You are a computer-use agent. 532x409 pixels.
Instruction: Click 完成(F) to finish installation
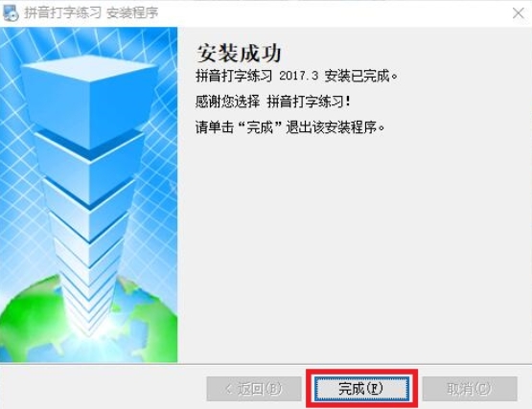(x=361, y=389)
